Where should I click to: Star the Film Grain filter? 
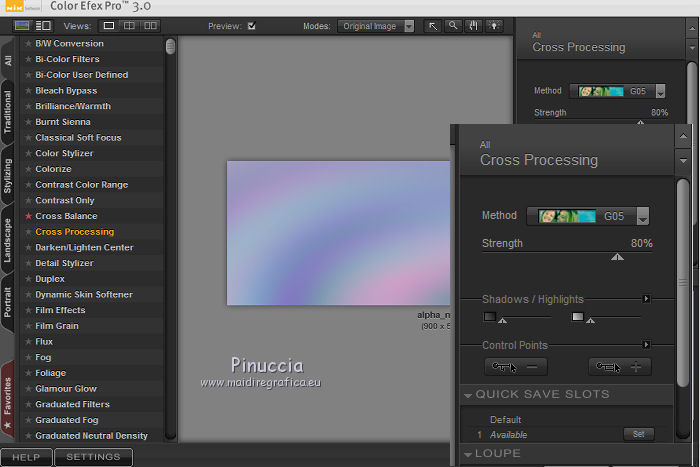tap(28, 326)
